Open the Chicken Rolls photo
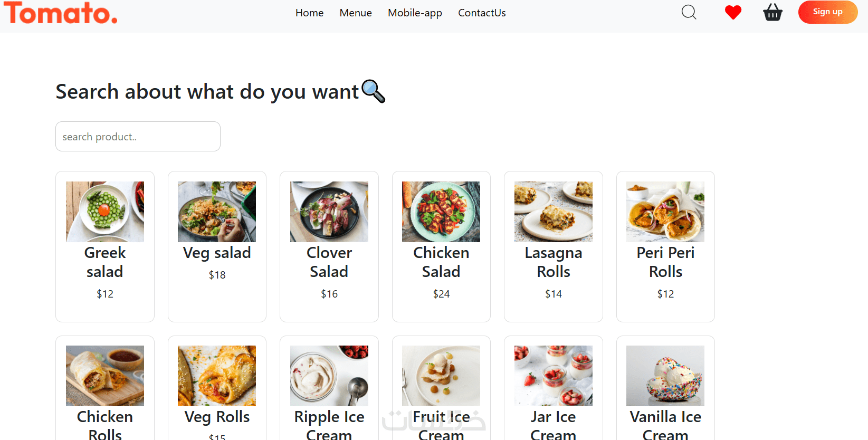Image resolution: width=868 pixels, height=440 pixels. [x=105, y=376]
